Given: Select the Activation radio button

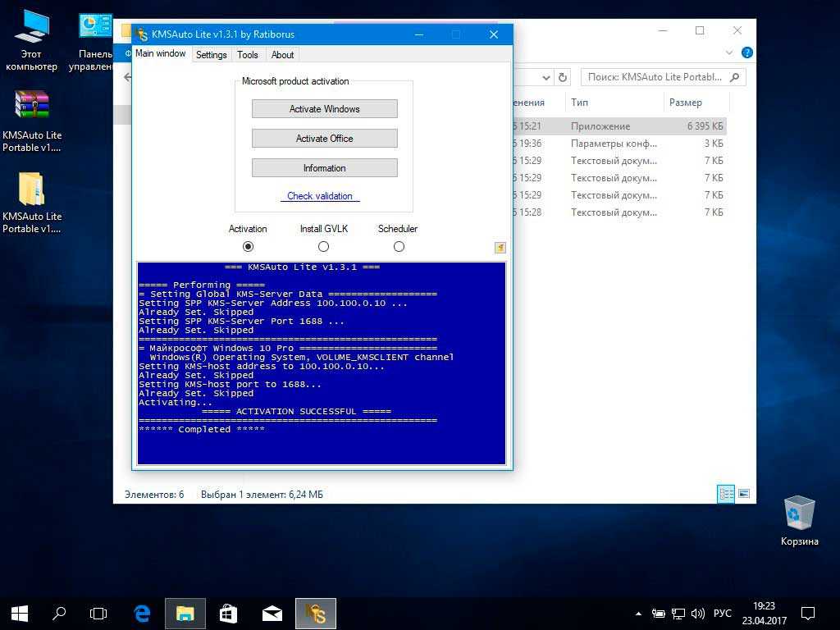Looking at the screenshot, I should (x=248, y=246).
